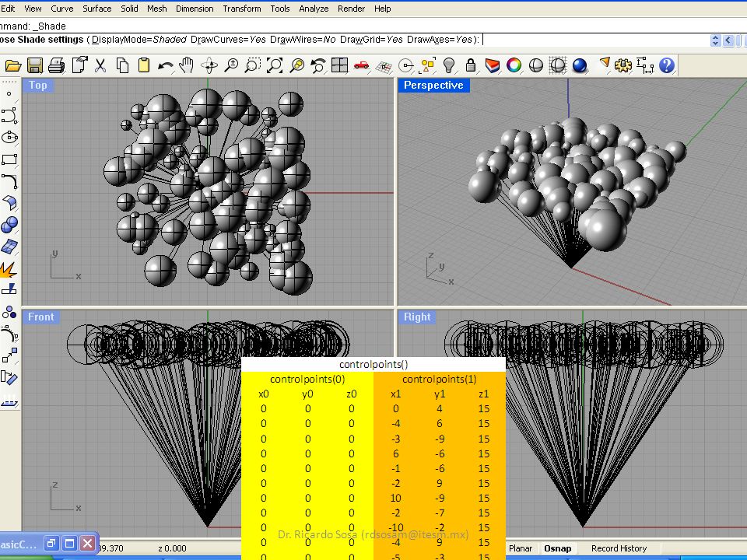Image resolution: width=747 pixels, height=560 pixels.
Task: Click the DrawWires=No command option
Action: [303, 40]
